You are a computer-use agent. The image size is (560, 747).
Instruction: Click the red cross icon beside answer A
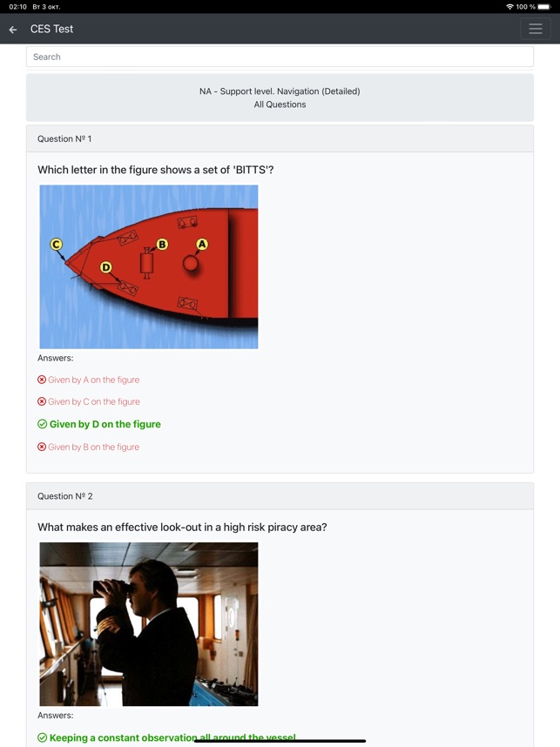(42, 380)
